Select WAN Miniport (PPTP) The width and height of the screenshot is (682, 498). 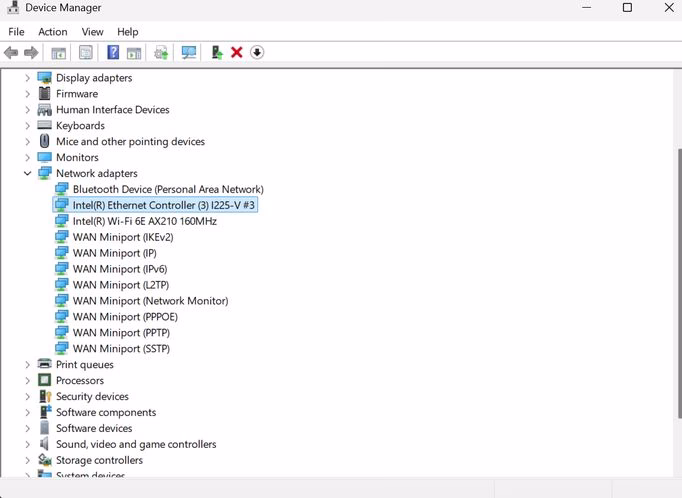point(121,332)
